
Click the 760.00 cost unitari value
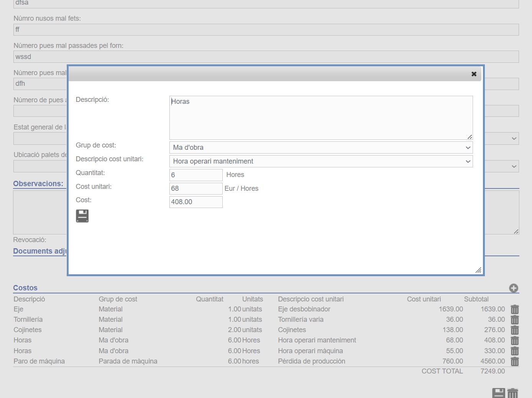pos(453,361)
